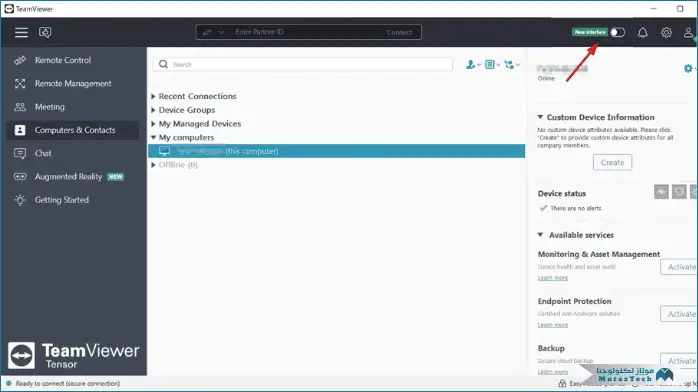Click the search magnifier icon

pos(163,65)
